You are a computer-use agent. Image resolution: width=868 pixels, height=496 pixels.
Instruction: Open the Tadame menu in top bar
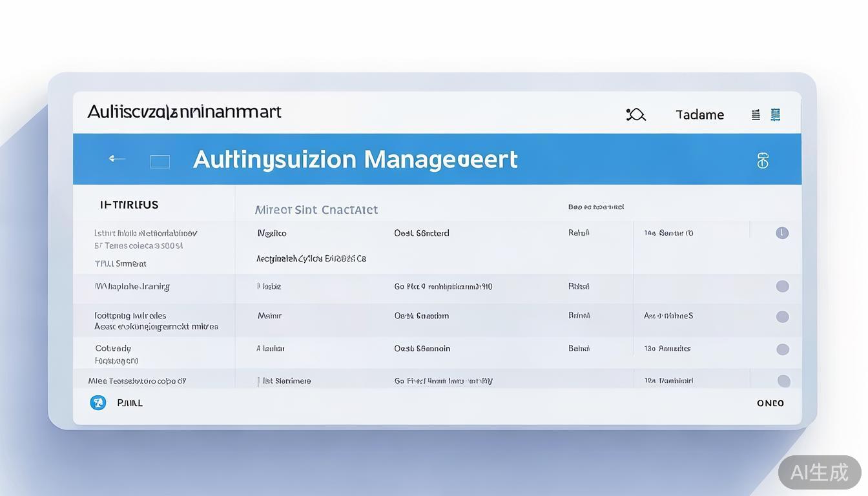coord(699,115)
